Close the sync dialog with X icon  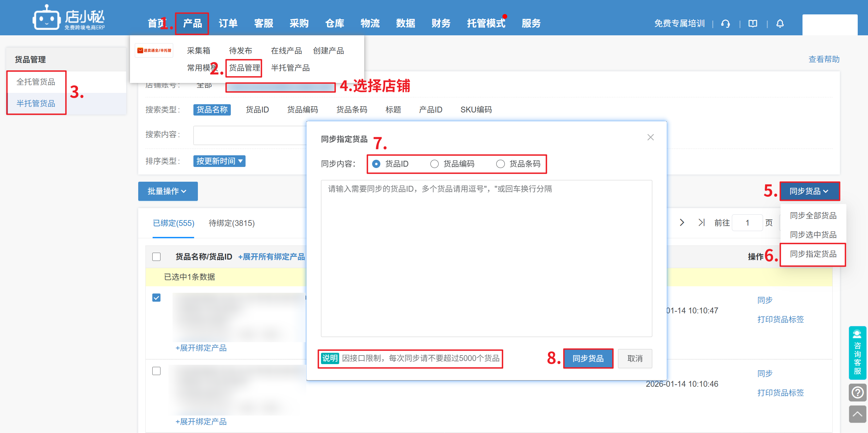(x=650, y=137)
